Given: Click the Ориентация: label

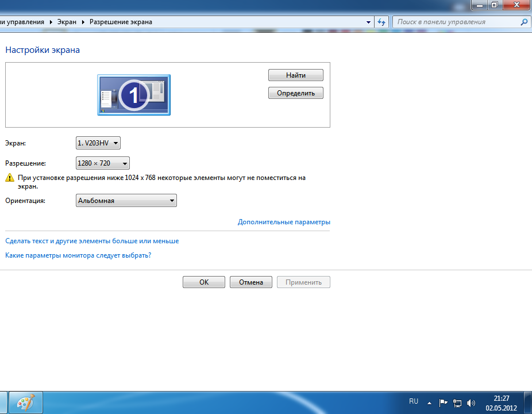Looking at the screenshot, I should (25, 200).
